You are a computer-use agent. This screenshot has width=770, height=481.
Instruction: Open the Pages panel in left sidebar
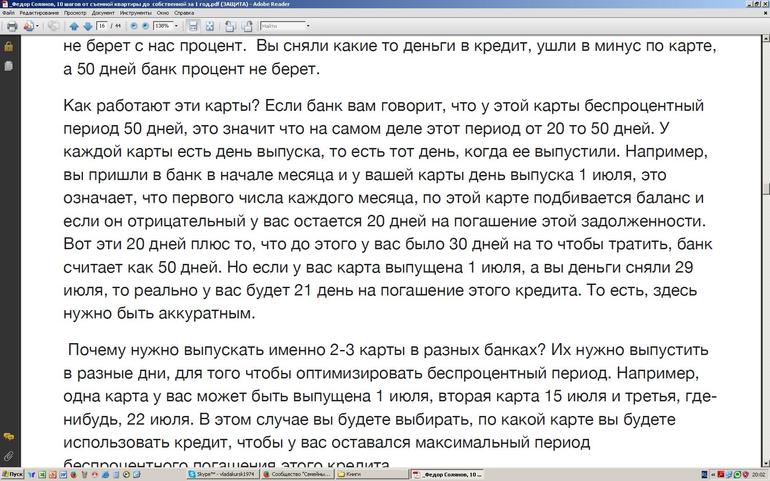click(x=8, y=65)
